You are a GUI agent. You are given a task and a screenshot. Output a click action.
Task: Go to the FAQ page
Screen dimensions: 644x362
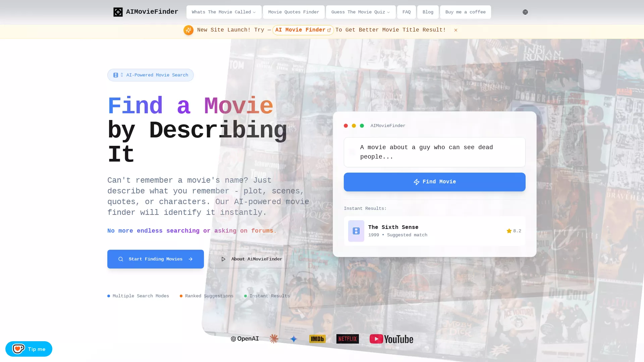coord(407,12)
